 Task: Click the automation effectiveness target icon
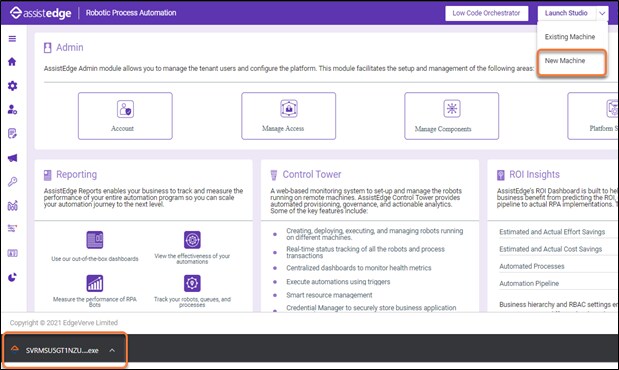pos(192,240)
